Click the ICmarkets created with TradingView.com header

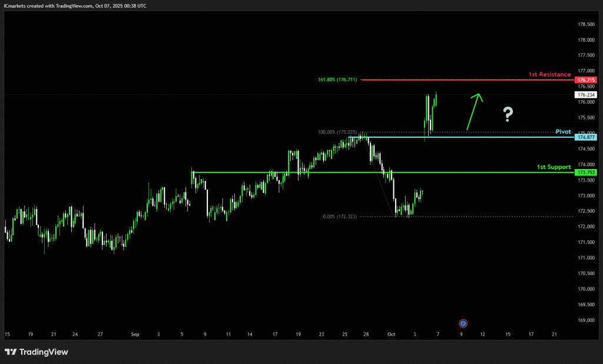point(75,5)
